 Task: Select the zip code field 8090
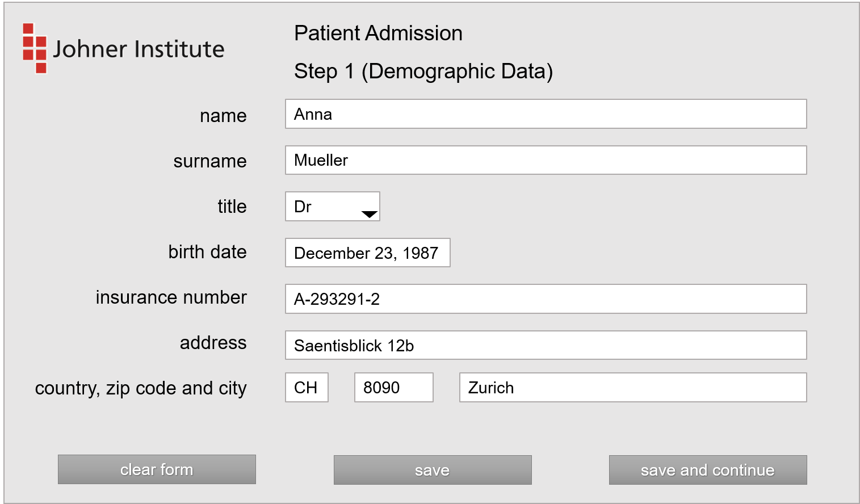tap(393, 388)
